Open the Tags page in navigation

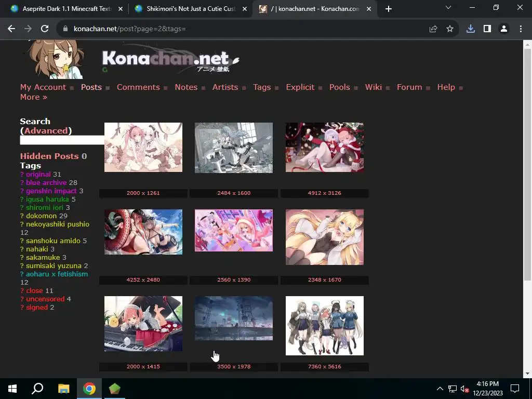tap(262, 87)
